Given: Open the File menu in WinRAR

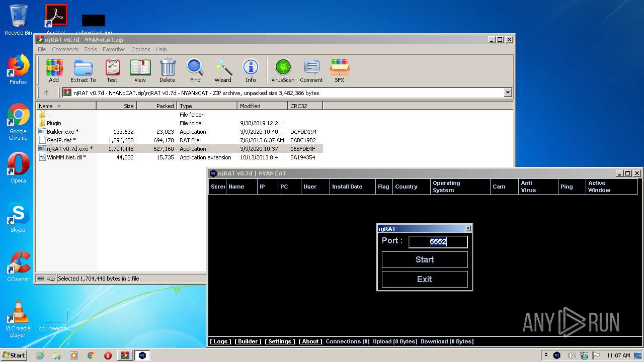Looking at the screenshot, I should [x=42, y=49].
